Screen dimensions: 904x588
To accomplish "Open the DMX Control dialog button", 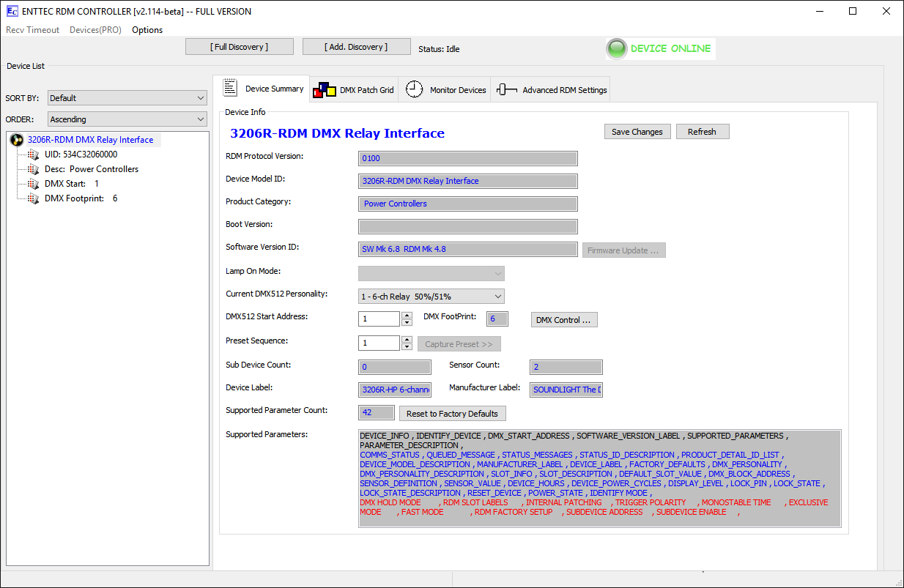I will click(x=563, y=320).
